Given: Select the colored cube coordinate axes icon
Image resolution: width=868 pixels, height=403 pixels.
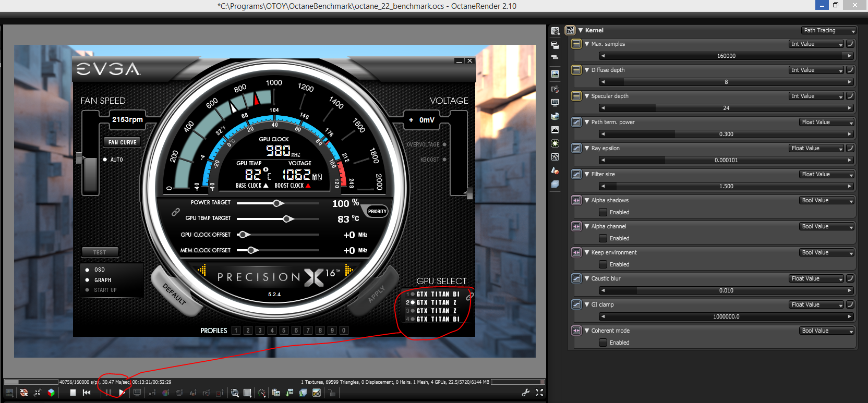Looking at the screenshot, I should 51,393.
